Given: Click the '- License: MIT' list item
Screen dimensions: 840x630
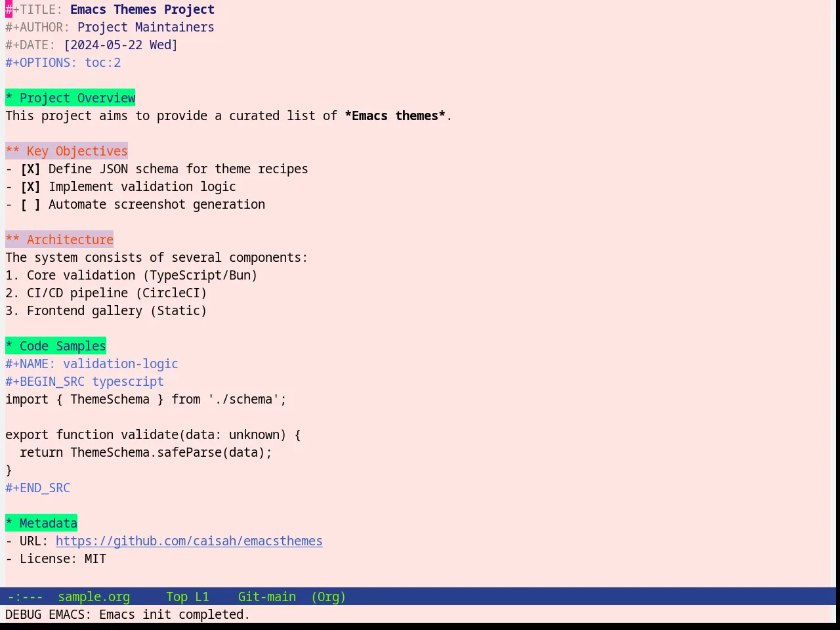Looking at the screenshot, I should [56, 558].
